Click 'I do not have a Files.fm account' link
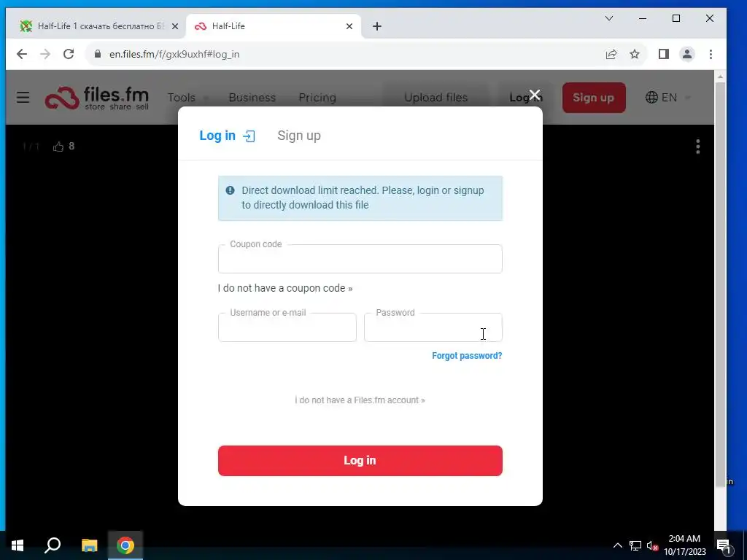Screen dimensions: 747x560 pyautogui.click(x=360, y=400)
